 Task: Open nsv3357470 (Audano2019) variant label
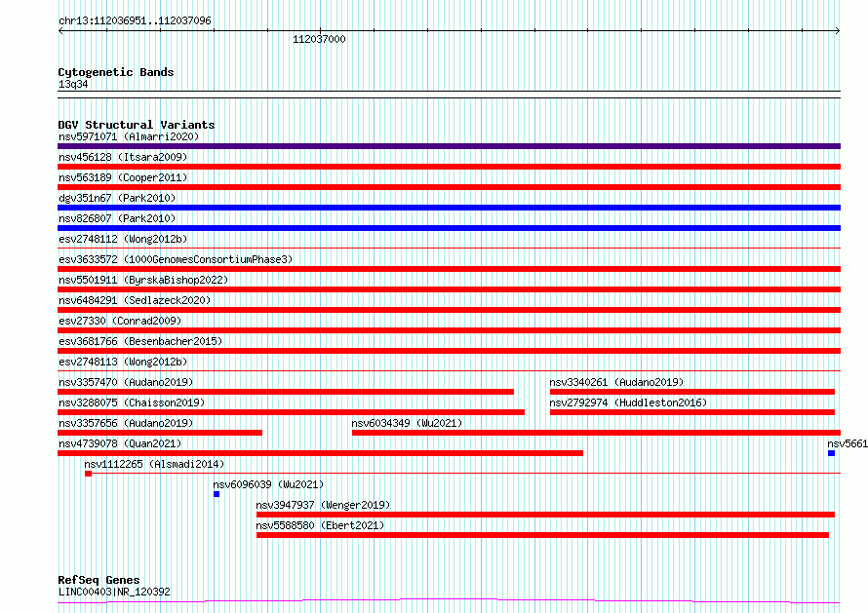pyautogui.click(x=126, y=382)
